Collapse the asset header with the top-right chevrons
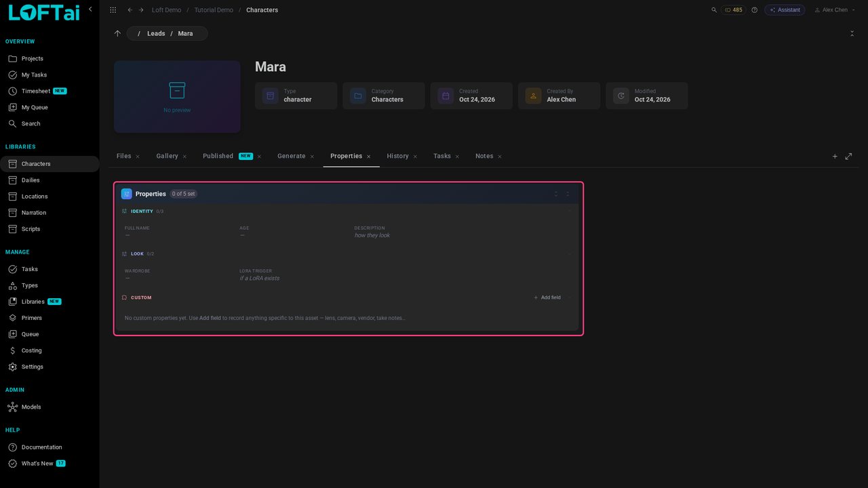The width and height of the screenshot is (868, 488). pyautogui.click(x=852, y=33)
